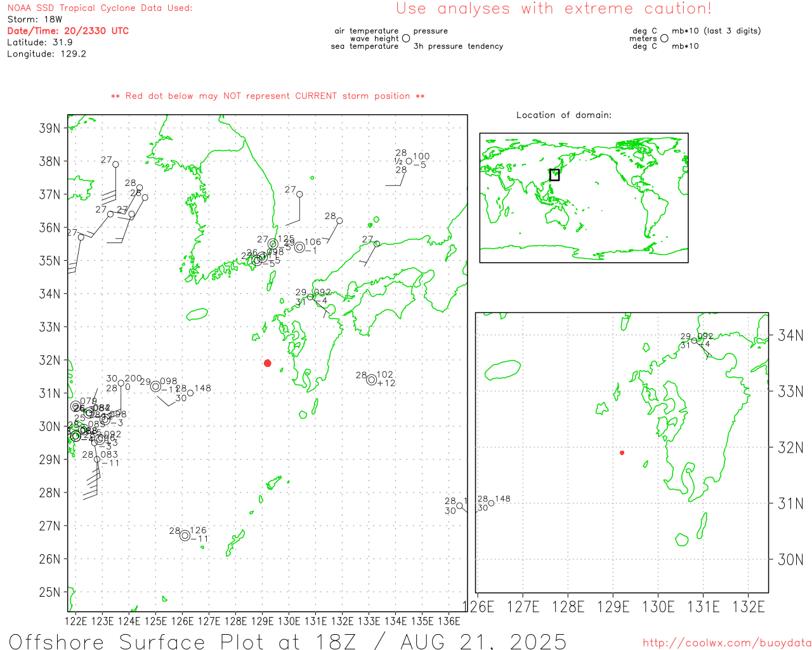Click the buoy station reading 126 -11

point(185,536)
